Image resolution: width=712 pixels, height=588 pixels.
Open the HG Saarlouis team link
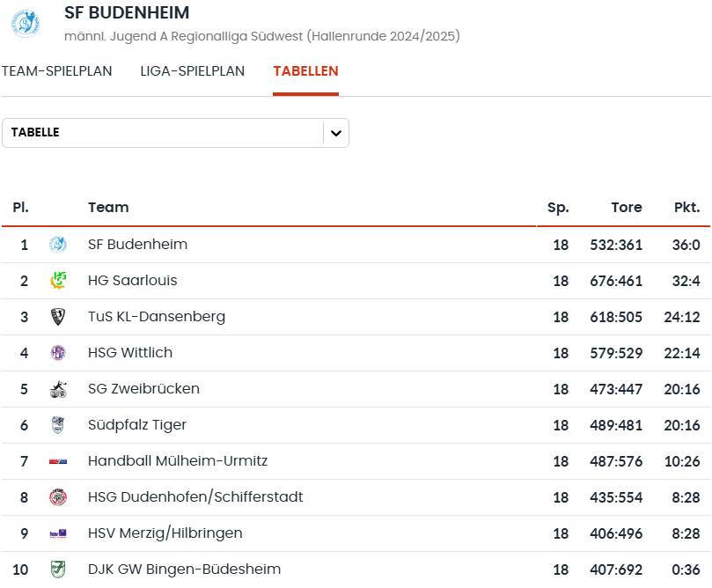133,281
